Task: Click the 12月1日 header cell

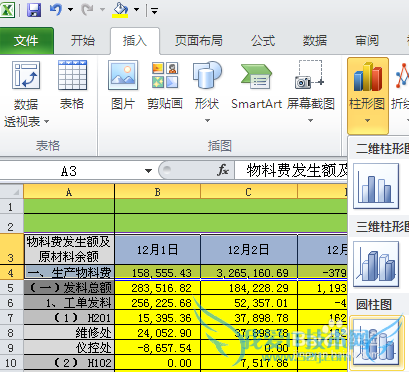Action: coord(157,249)
